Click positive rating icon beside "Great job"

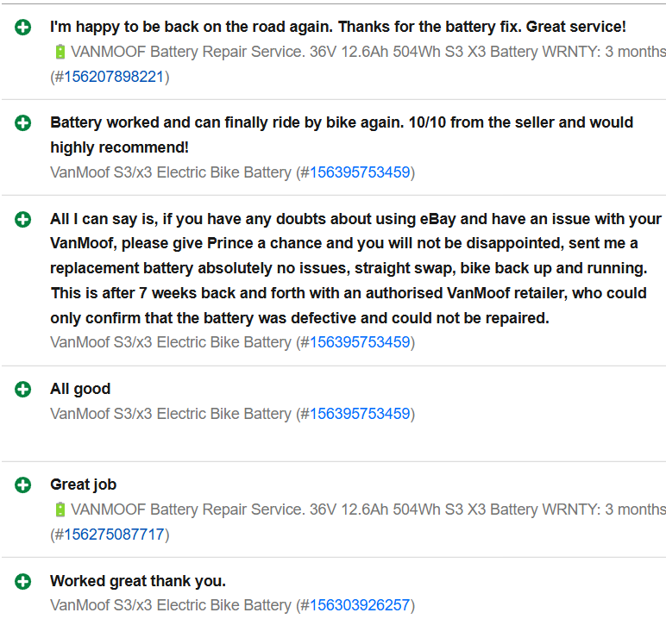22,485
